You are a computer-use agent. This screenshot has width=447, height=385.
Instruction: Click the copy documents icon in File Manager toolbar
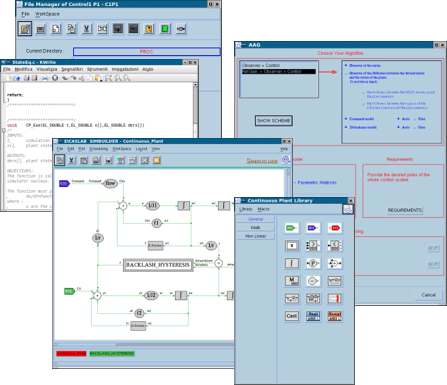[x=71, y=29]
